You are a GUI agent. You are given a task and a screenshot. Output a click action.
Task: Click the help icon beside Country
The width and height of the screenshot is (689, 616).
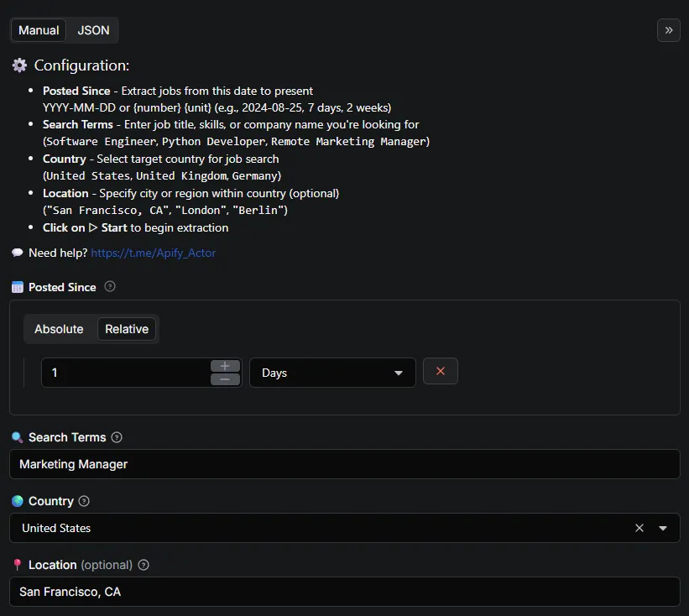coord(84,501)
